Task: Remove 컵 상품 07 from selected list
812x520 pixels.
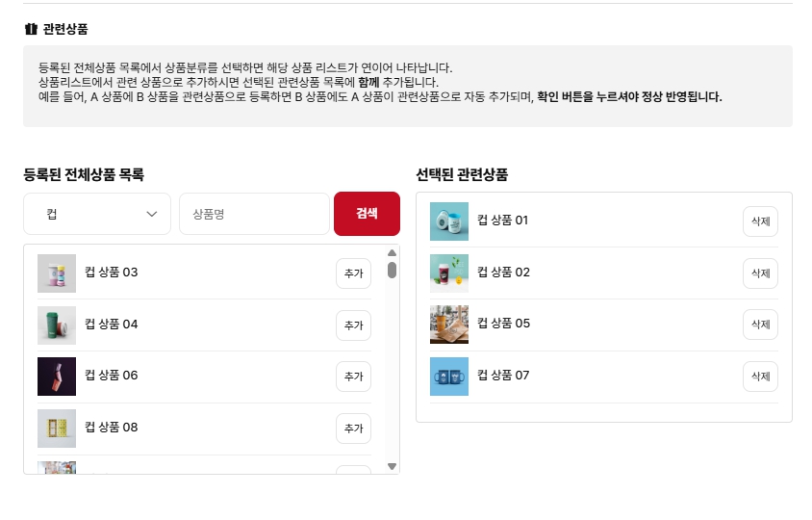Action: pos(760,377)
